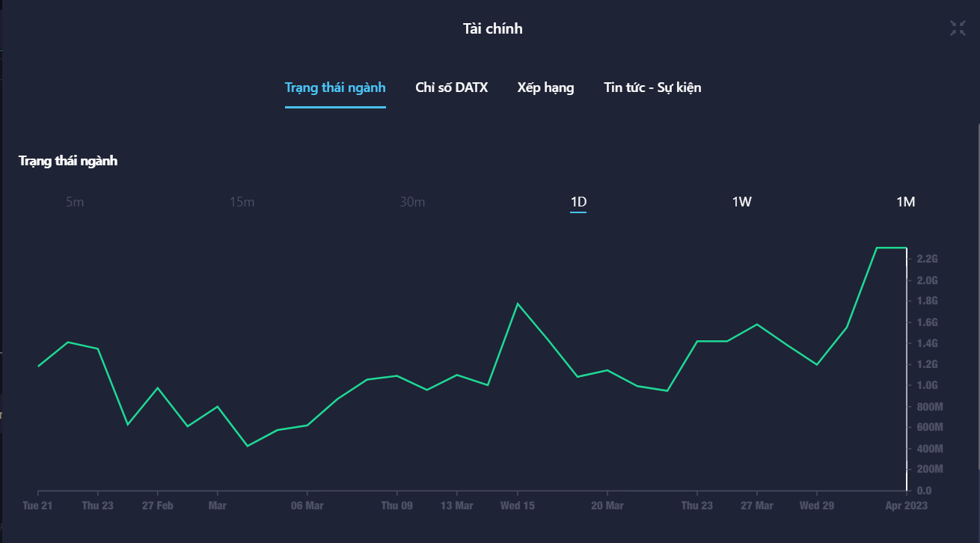The height and width of the screenshot is (543, 980).
Task: Click the chart peak above Wed 15
Action: [x=517, y=304]
